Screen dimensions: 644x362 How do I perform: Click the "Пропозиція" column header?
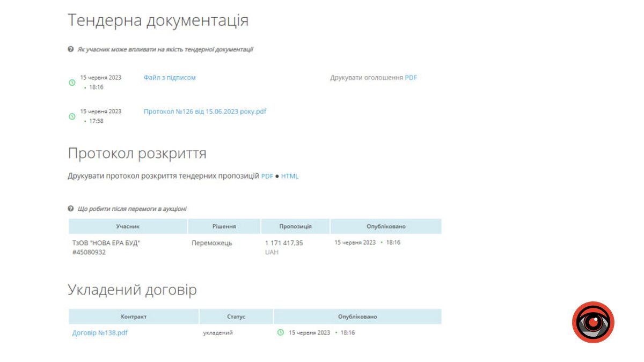pyautogui.click(x=295, y=226)
